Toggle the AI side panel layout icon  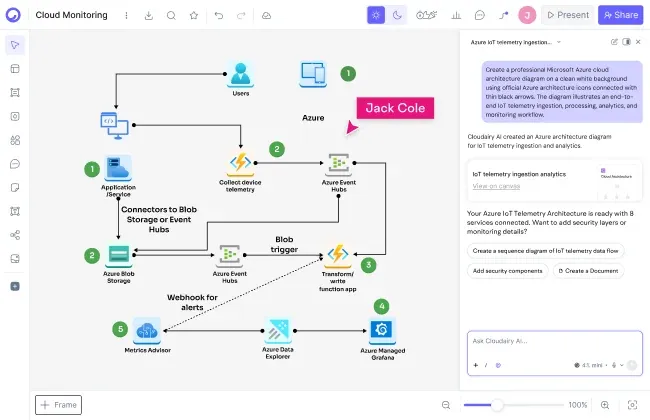pyautogui.click(x=626, y=42)
